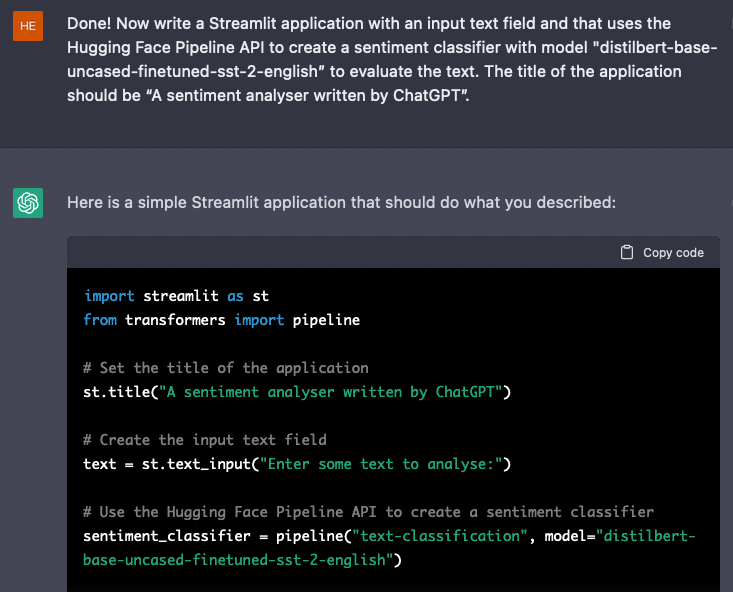Click the code text "base-uncased-finetuned-sst-2-english"
Image resolution: width=733 pixels, height=592 pixels.
click(238, 560)
